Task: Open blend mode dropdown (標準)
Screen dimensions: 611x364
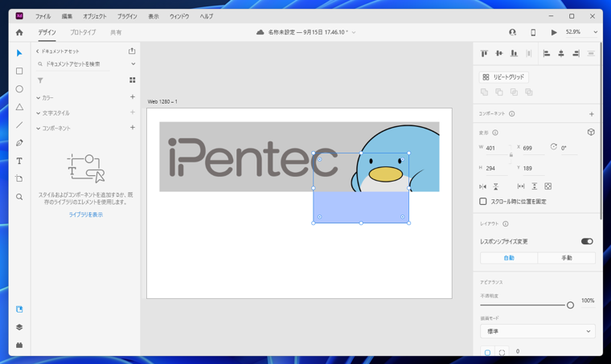Action: 538,331
